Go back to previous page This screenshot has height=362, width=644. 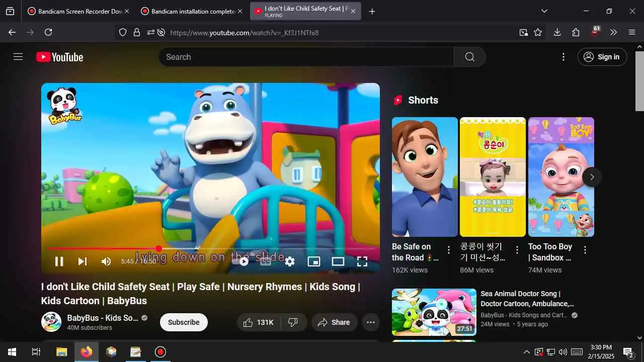(x=12, y=32)
